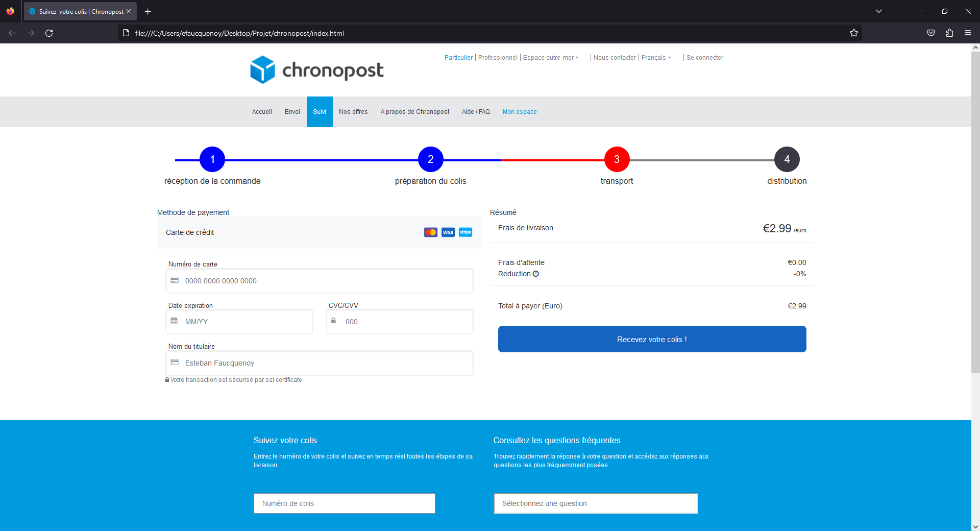Click the calendar icon in Date expiration field
980x531 pixels.
coord(175,321)
